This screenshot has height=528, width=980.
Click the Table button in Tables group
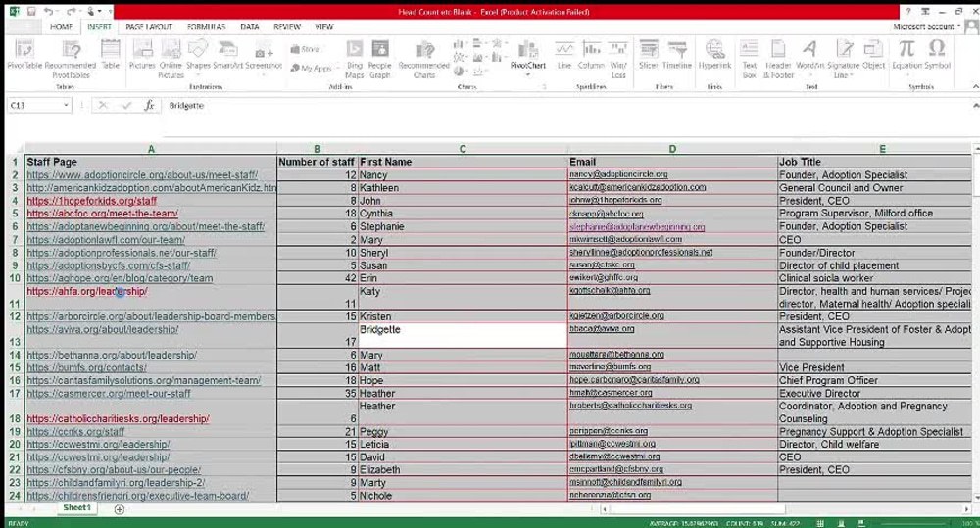pos(110,54)
